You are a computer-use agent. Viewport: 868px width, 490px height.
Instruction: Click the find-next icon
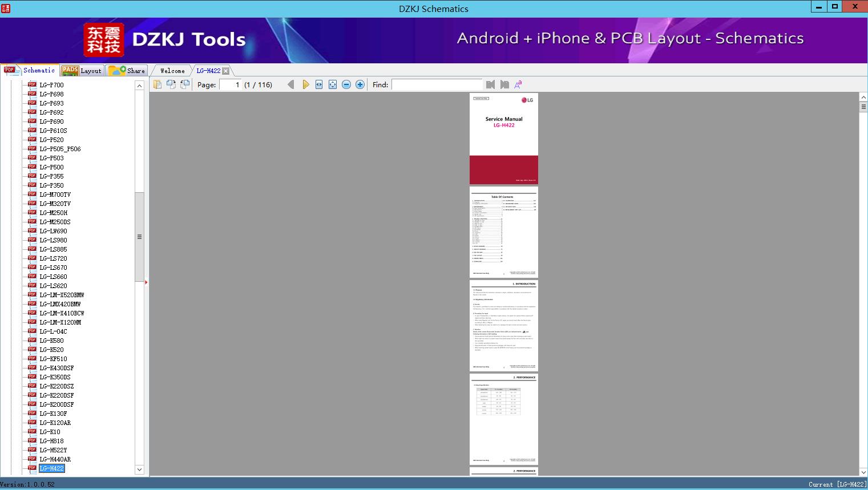[x=504, y=84]
